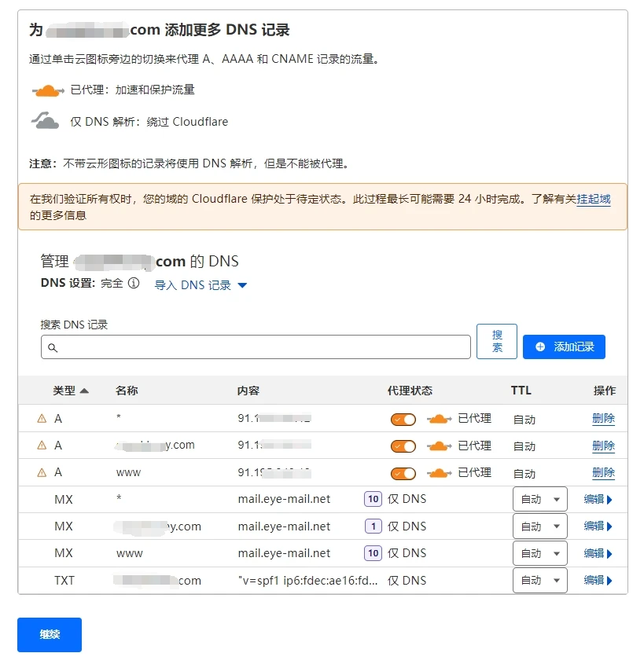Click the 继续 button
Image resolution: width=644 pixels, height=664 pixels.
pos(50,634)
